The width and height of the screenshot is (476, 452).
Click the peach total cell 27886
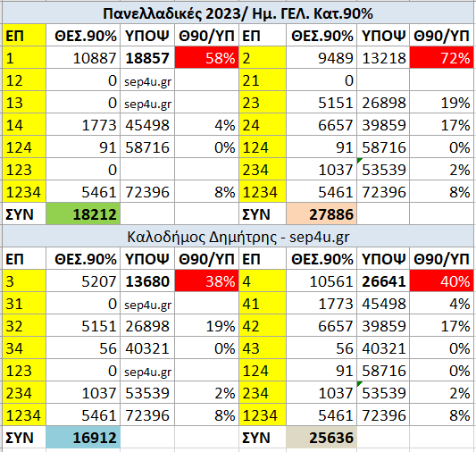(322, 214)
